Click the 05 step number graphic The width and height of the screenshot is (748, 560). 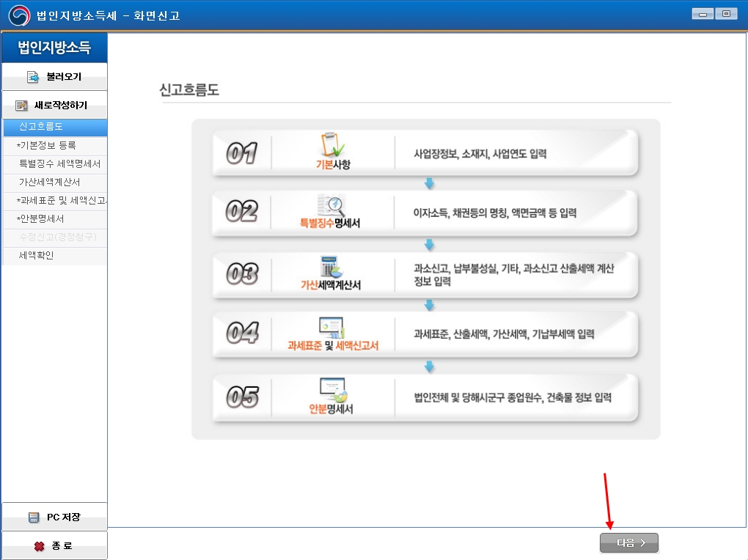click(243, 397)
